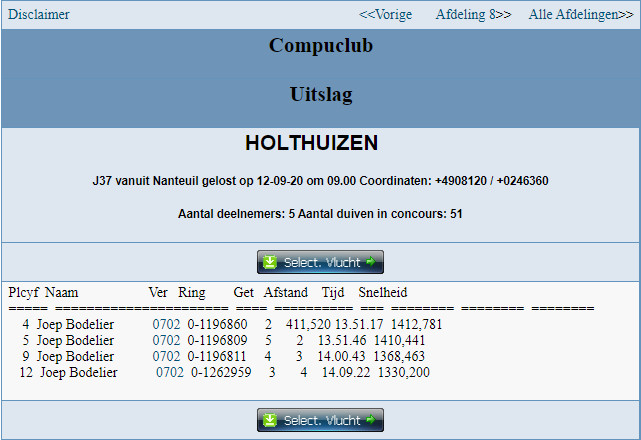Click Joep Bodelier in place 4 row
641x440 pixels.
(75, 324)
